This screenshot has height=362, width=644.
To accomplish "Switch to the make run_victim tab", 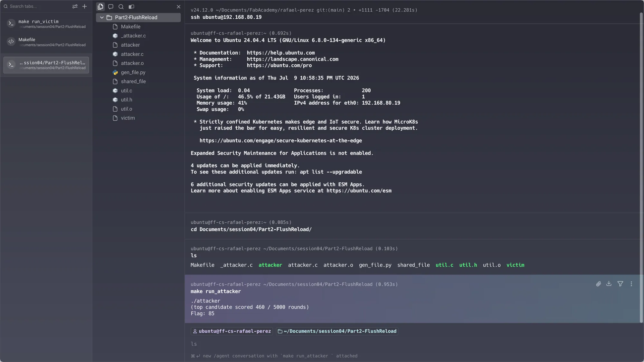I will click(46, 24).
